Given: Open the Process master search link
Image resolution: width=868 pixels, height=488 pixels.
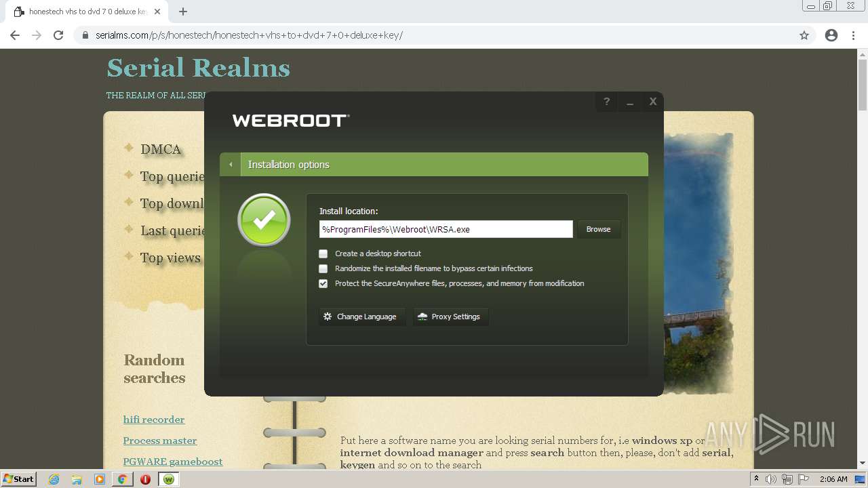Looking at the screenshot, I should coord(160,441).
